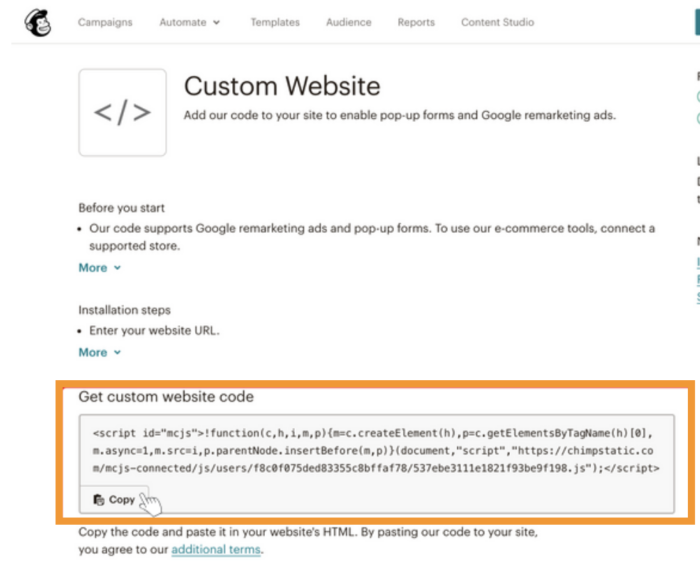Viewport: 700px width, 561px height.
Task: Click the Custom Website code icon tile
Action: (x=122, y=112)
